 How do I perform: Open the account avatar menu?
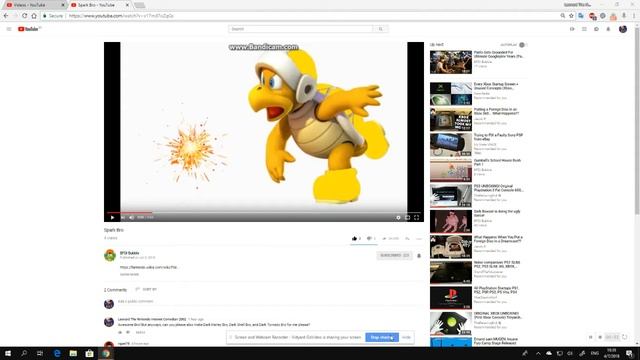coord(623,29)
